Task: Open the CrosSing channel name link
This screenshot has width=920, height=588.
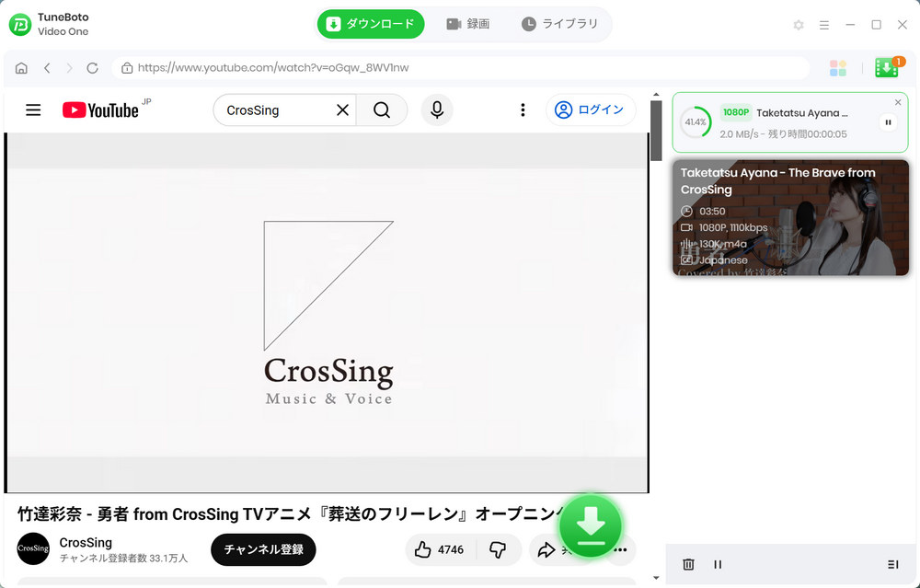Action: tap(86, 542)
